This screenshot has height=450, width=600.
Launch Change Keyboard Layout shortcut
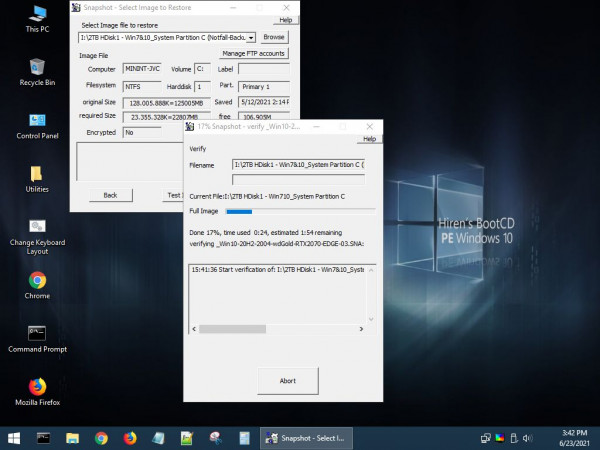click(38, 237)
